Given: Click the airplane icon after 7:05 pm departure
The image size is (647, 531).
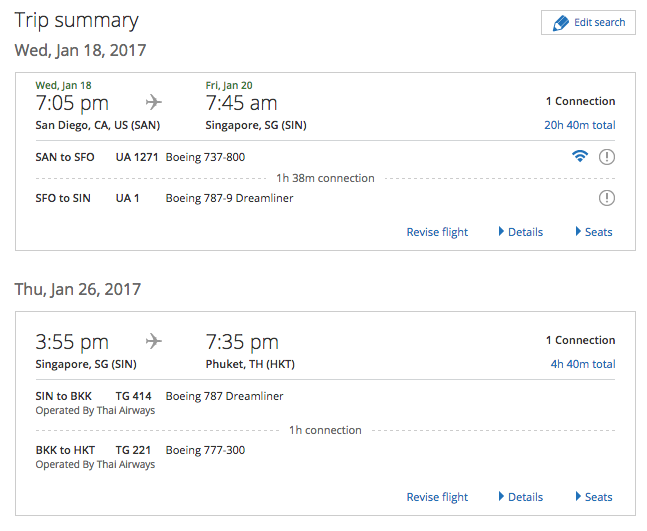Looking at the screenshot, I should (153, 102).
